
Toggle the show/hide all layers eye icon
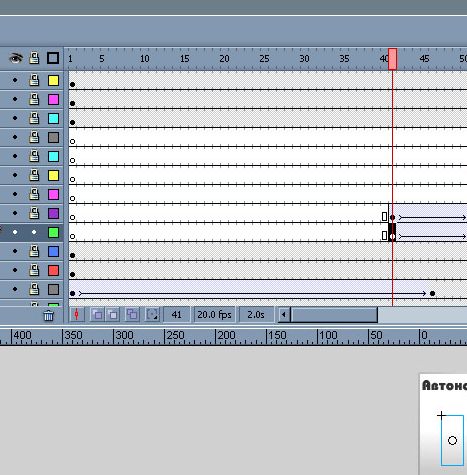16,58
